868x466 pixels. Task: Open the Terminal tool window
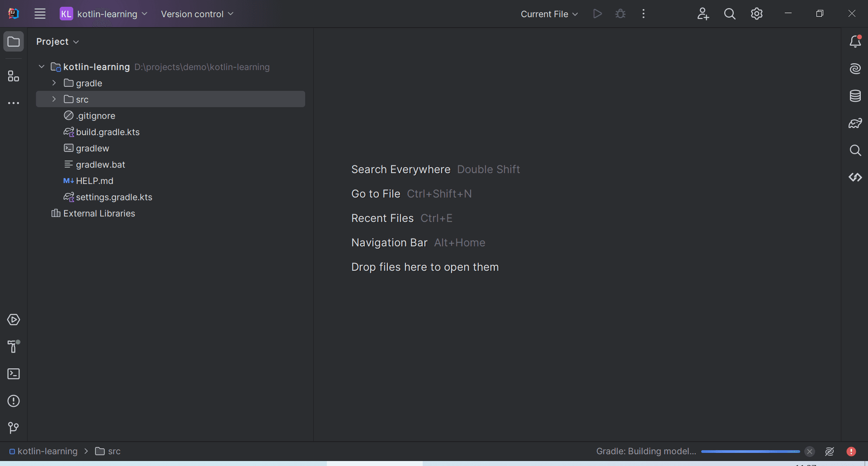pos(14,374)
